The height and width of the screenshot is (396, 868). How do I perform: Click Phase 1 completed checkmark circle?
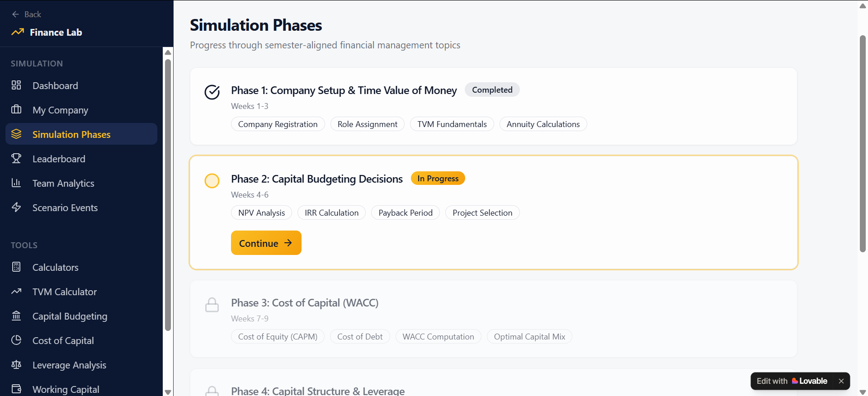pos(212,92)
